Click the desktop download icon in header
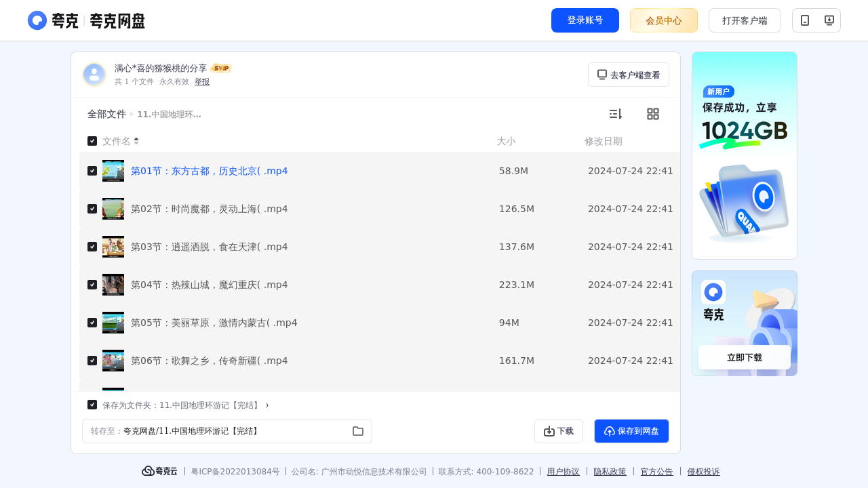Viewport: 868px width, 488px height. [829, 20]
